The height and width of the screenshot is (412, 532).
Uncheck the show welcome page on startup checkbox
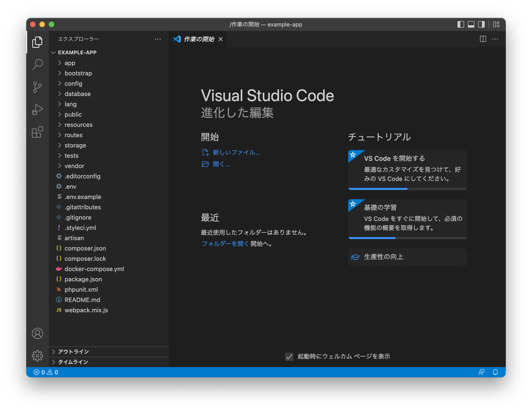289,357
